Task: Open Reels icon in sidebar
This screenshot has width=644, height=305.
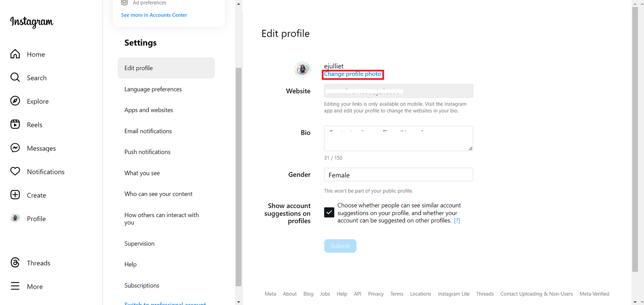Action: pos(15,125)
